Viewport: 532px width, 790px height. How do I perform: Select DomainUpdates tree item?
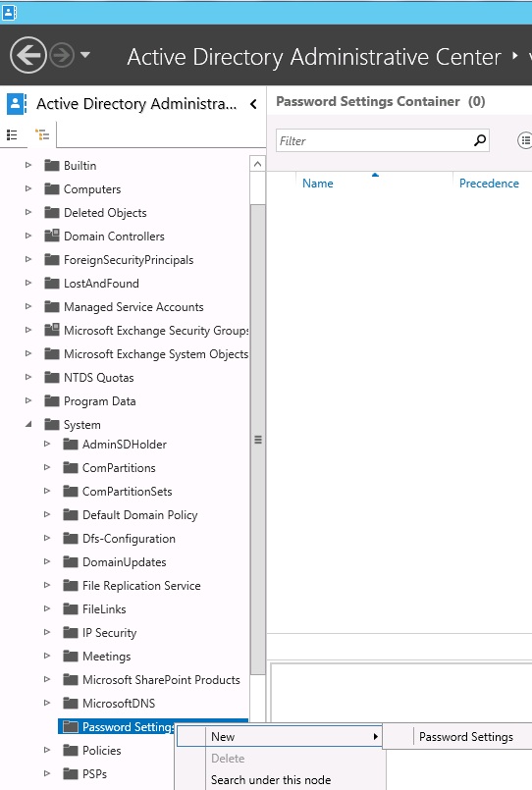124,562
